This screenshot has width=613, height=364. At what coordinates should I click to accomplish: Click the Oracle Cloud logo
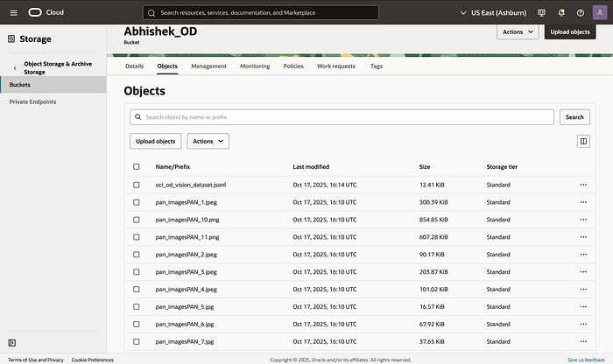(x=46, y=12)
